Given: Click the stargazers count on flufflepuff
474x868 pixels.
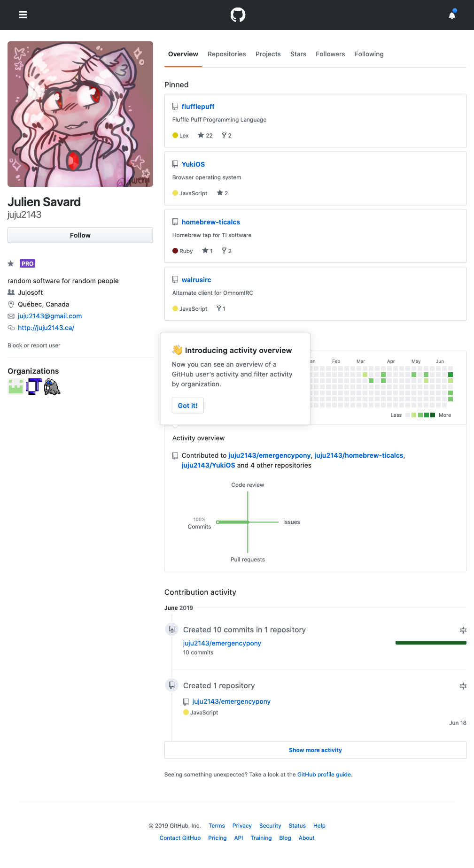Looking at the screenshot, I should click(x=205, y=135).
